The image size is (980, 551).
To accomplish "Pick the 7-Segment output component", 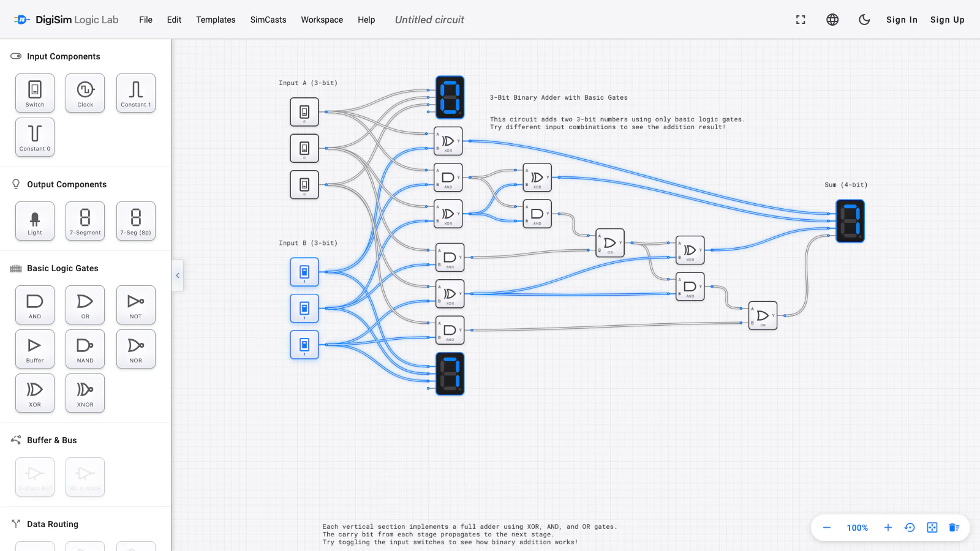I will [85, 221].
